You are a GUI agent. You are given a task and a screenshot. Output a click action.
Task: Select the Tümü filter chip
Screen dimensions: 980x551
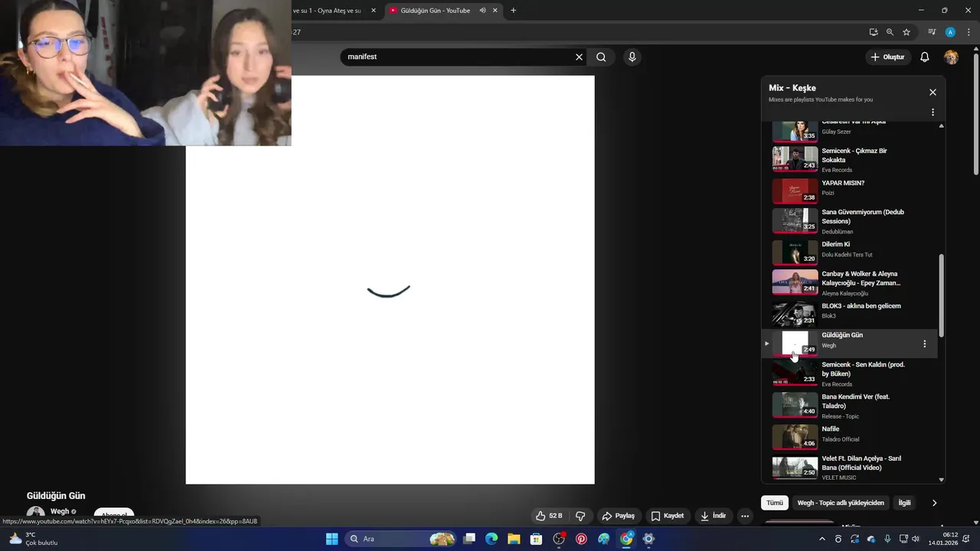(775, 503)
